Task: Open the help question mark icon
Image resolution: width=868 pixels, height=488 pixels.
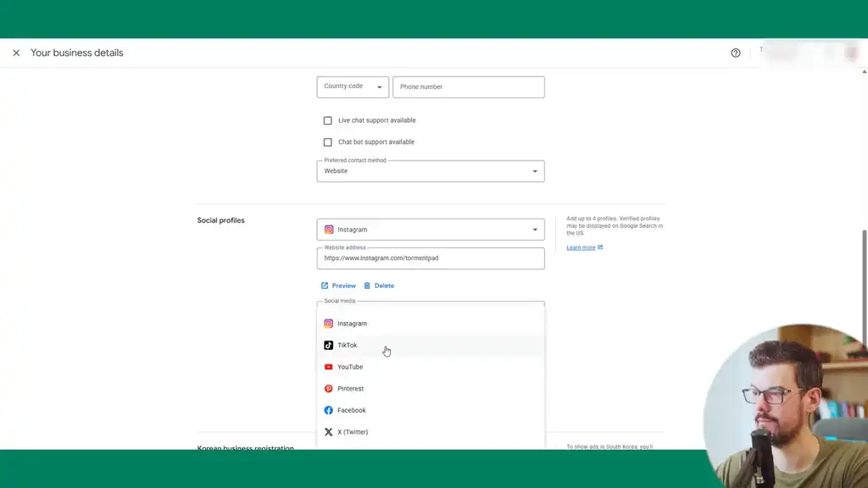Action: pos(735,53)
